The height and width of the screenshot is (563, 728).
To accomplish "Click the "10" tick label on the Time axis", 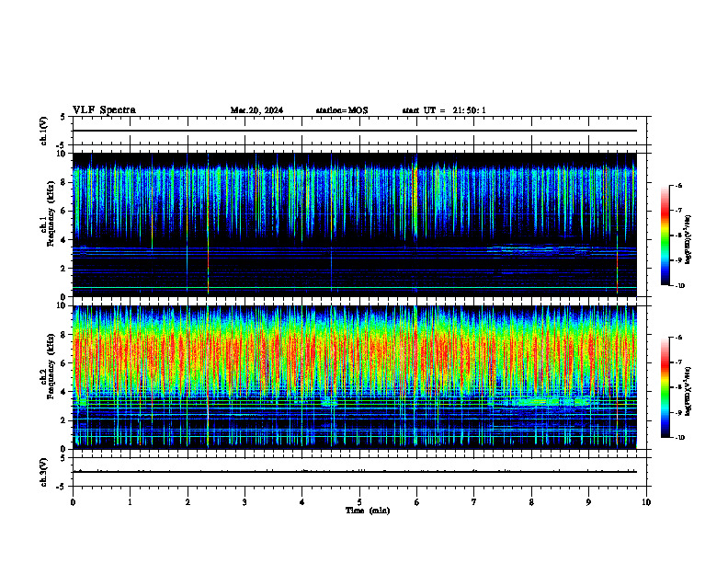I will 646,502.
